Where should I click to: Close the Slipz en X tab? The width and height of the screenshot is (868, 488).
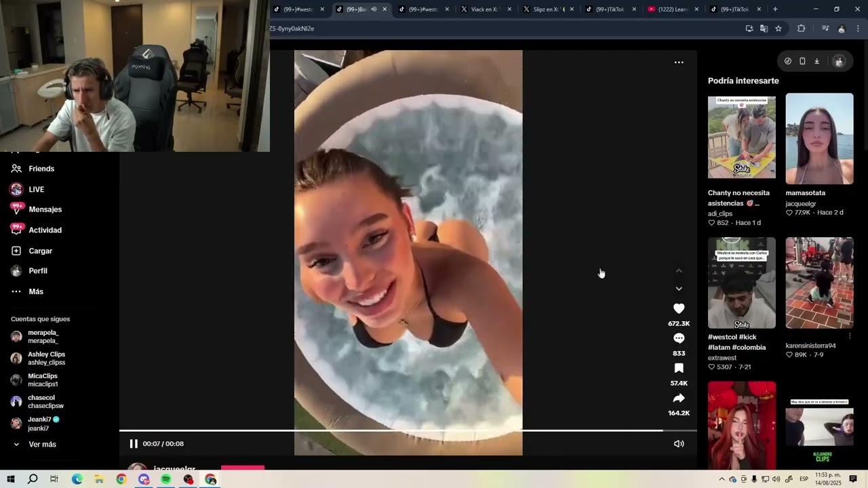572,9
